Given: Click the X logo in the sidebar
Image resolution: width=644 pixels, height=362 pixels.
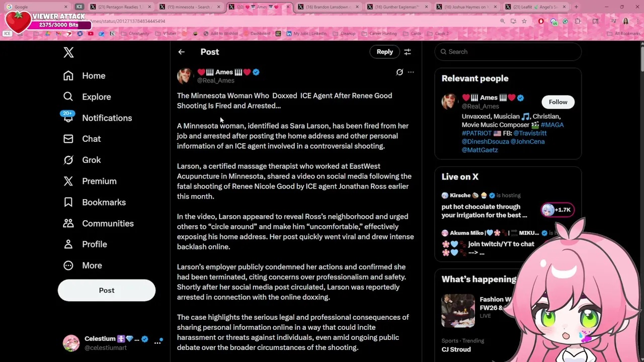Looking at the screenshot, I should pyautogui.click(x=69, y=52).
